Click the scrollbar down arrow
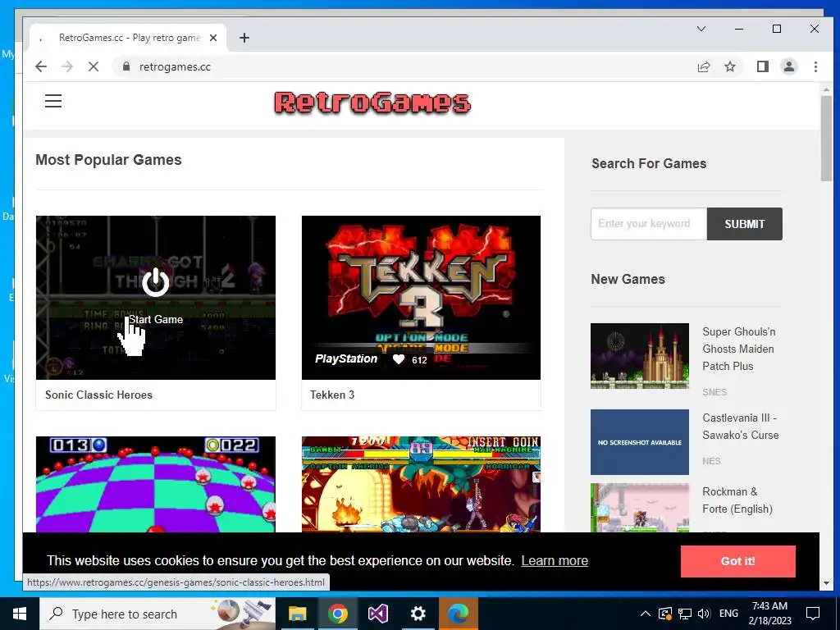840x630 pixels. tap(825, 583)
